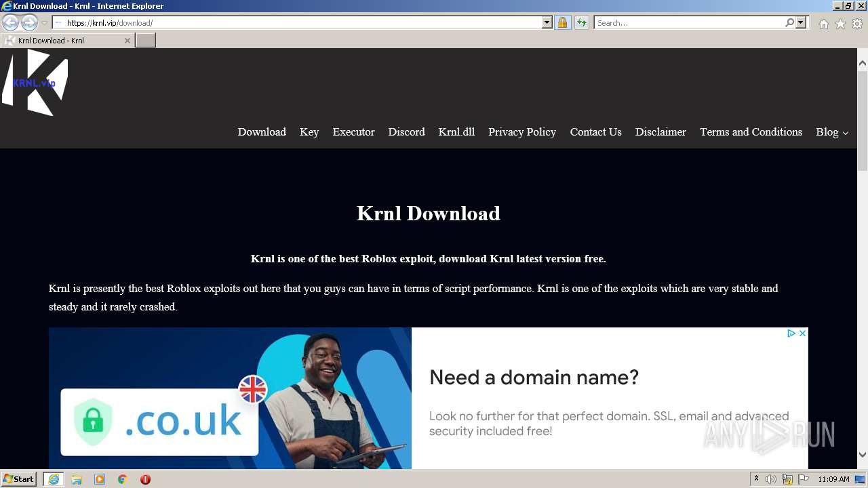Click the 'Need a domain name?' ad headline
Screen dimensions: 868x488
(x=534, y=377)
